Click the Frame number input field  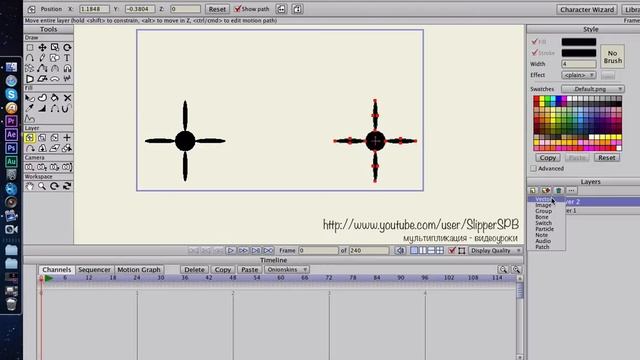tap(318, 251)
